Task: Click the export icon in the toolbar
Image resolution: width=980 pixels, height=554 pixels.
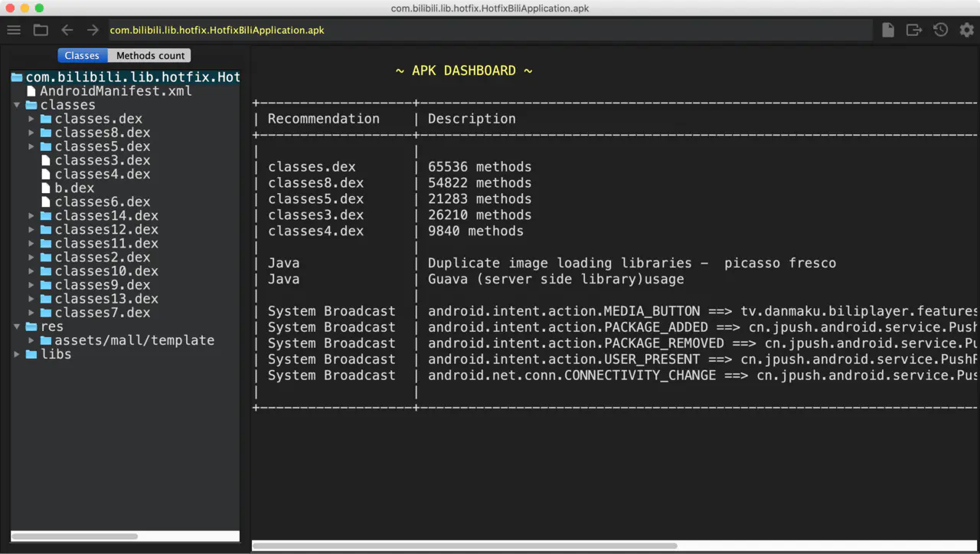Action: click(x=913, y=30)
